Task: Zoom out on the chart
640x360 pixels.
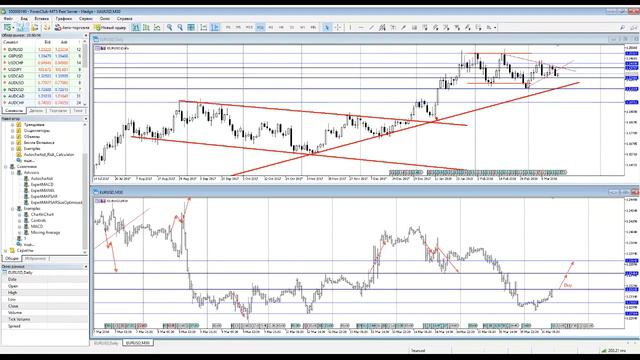Action: pyautogui.click(x=180, y=27)
